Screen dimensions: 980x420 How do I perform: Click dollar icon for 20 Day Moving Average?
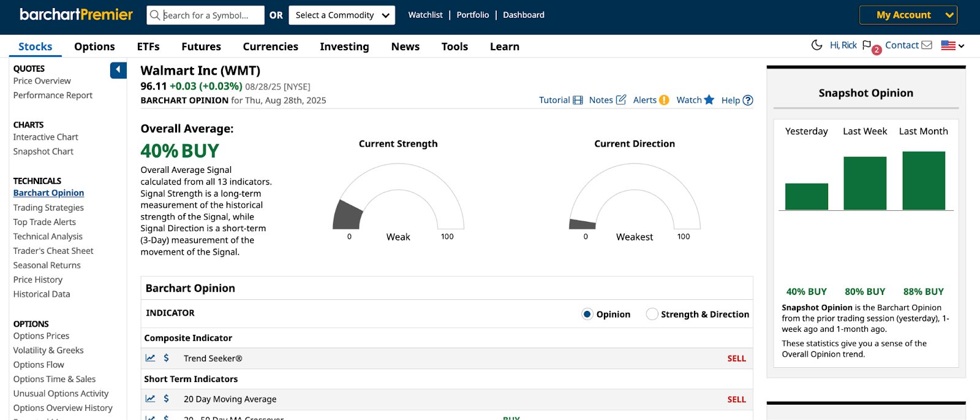tap(166, 399)
